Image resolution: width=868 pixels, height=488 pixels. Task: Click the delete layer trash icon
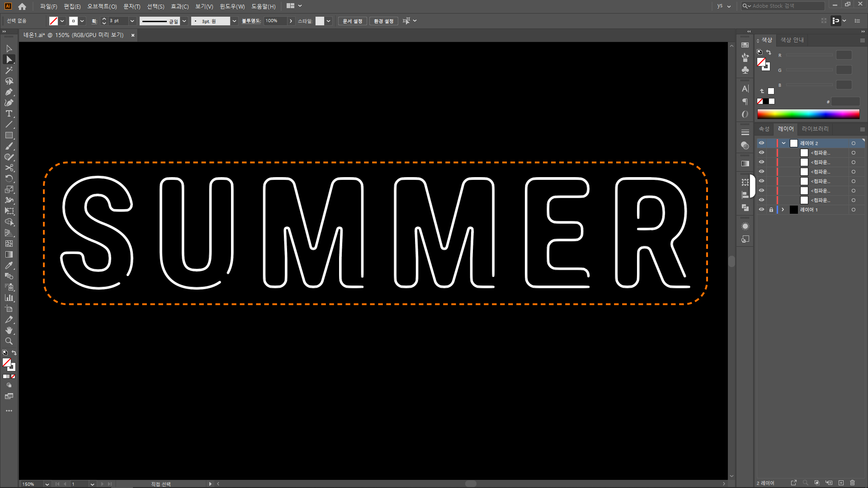[852, 483]
